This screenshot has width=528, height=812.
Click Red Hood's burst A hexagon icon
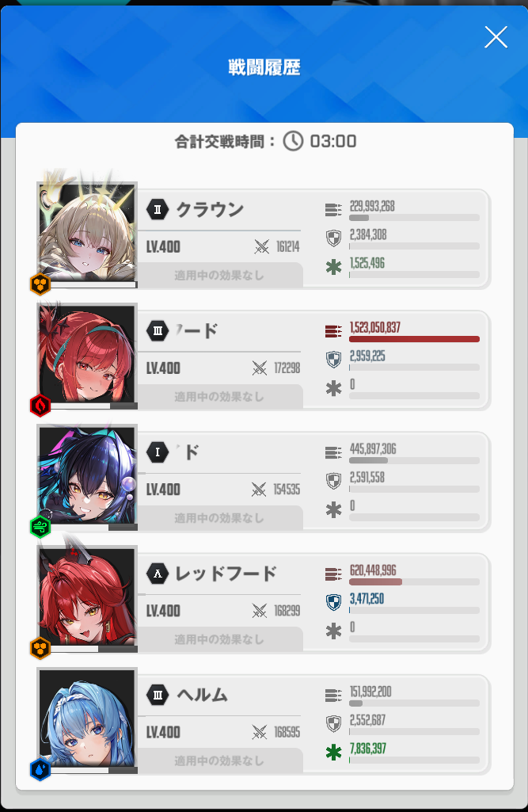pos(158,574)
